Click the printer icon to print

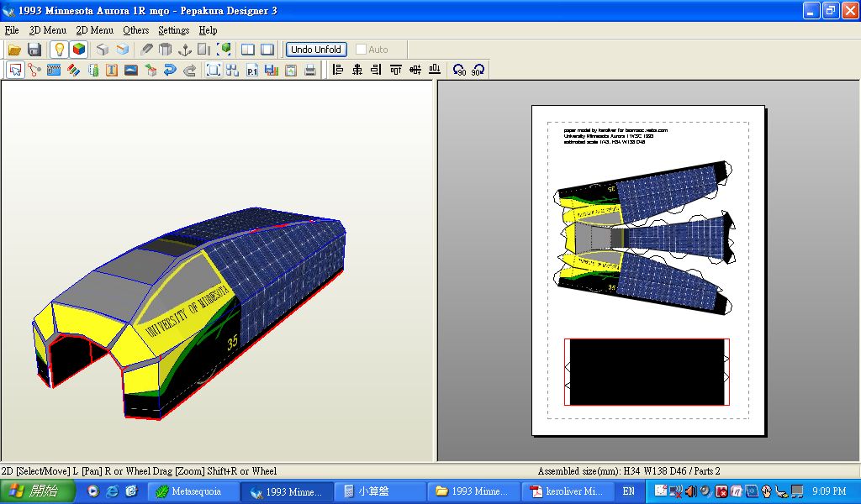pos(310,71)
